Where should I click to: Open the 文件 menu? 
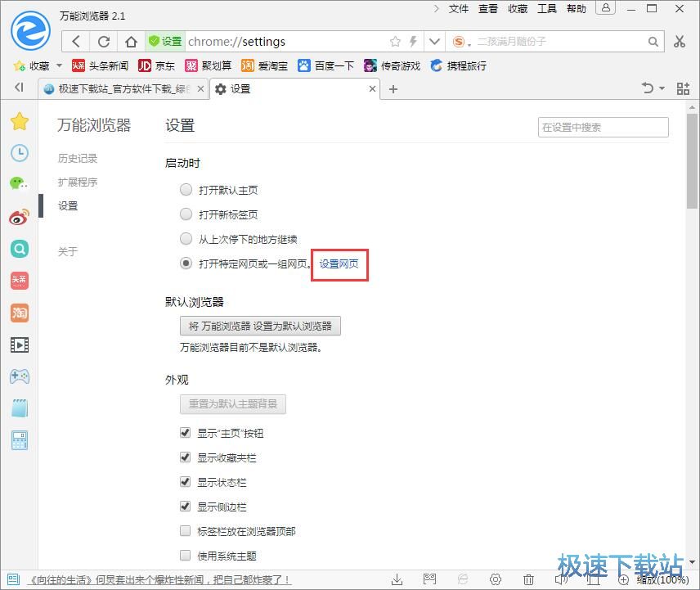[x=459, y=8]
